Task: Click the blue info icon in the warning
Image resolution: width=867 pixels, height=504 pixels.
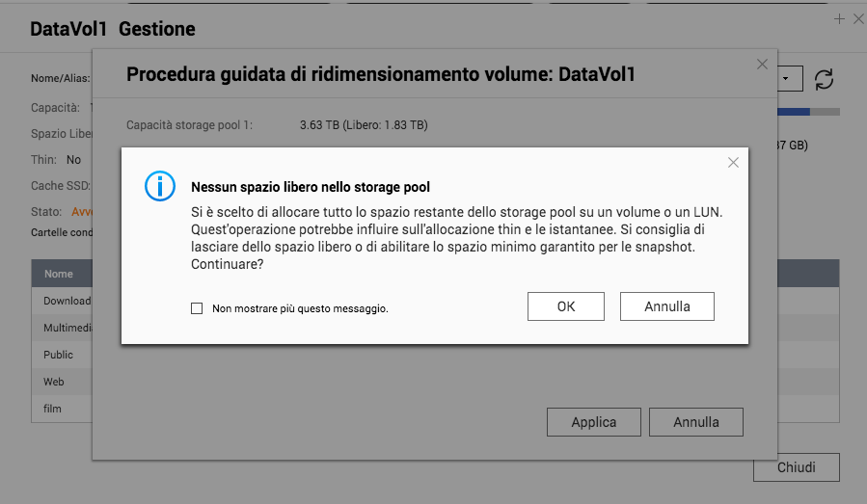Action: pyautogui.click(x=159, y=186)
